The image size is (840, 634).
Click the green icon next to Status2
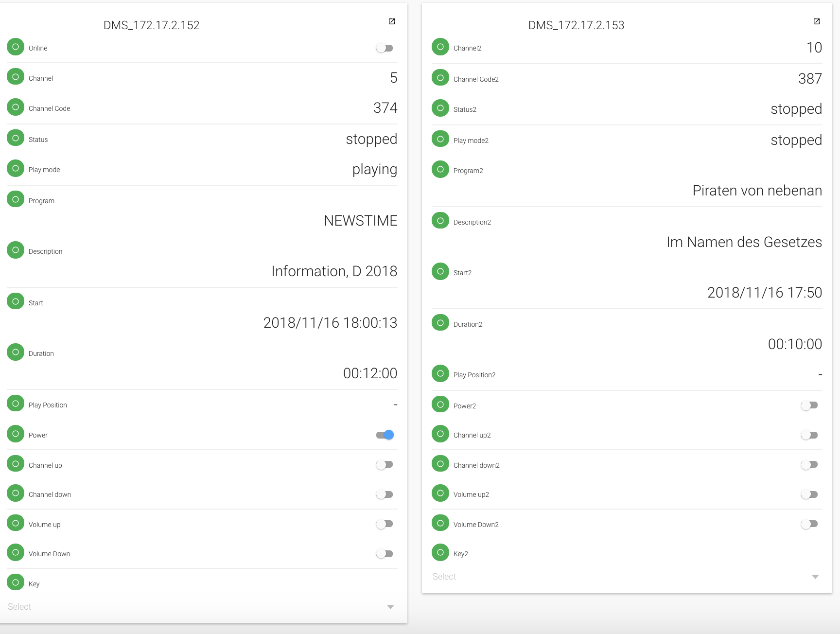pos(440,108)
